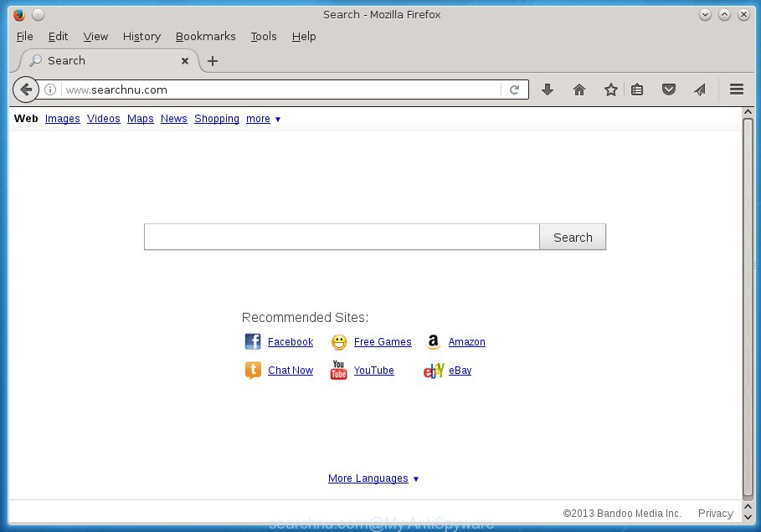Image resolution: width=761 pixels, height=532 pixels.
Task: Open the hamburger menu button
Action: 736,90
